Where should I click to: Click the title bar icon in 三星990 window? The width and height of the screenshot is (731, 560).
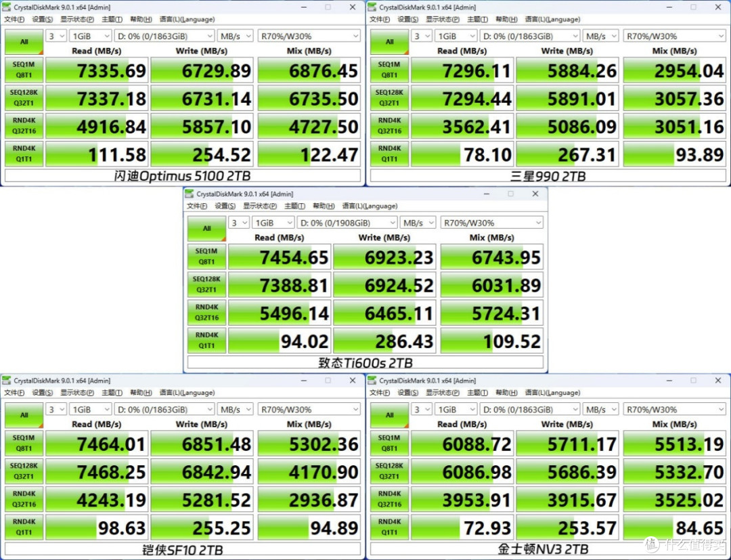[x=372, y=7]
